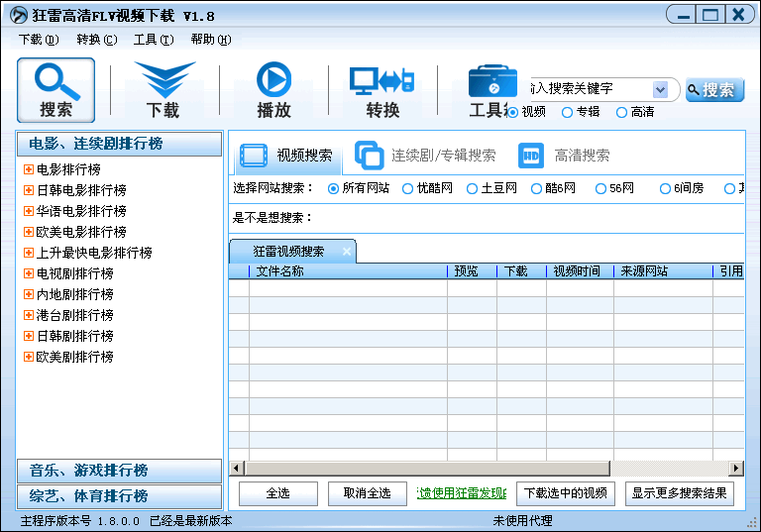Choose 56网 site radio option
This screenshot has width=761, height=532.
click(x=600, y=188)
